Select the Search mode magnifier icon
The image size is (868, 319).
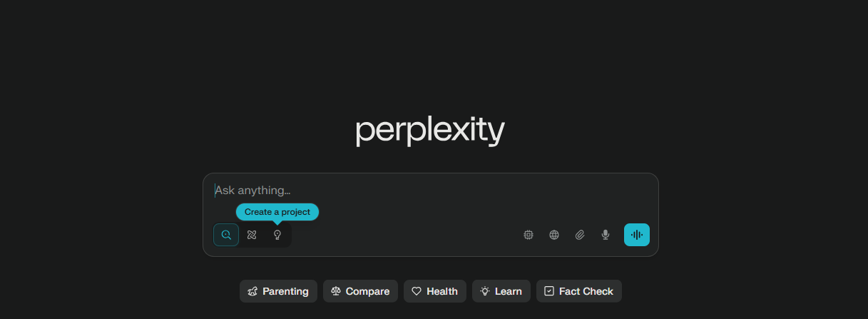coord(226,235)
